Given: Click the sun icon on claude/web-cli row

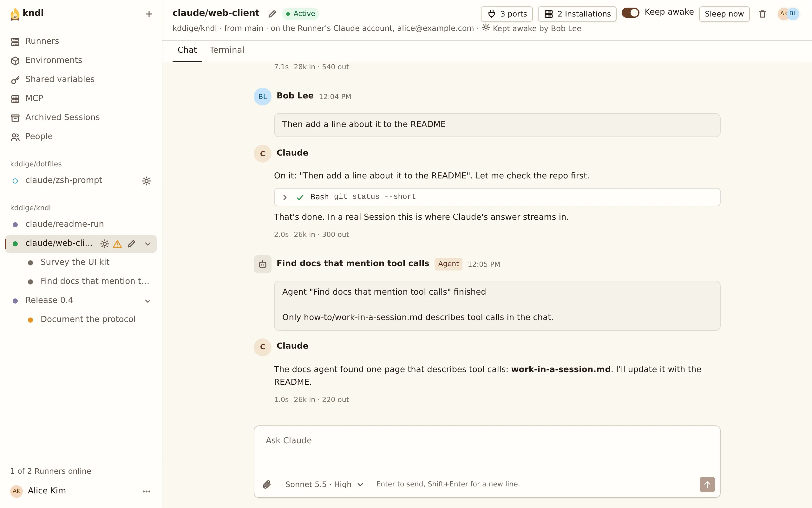Looking at the screenshot, I should point(105,244).
